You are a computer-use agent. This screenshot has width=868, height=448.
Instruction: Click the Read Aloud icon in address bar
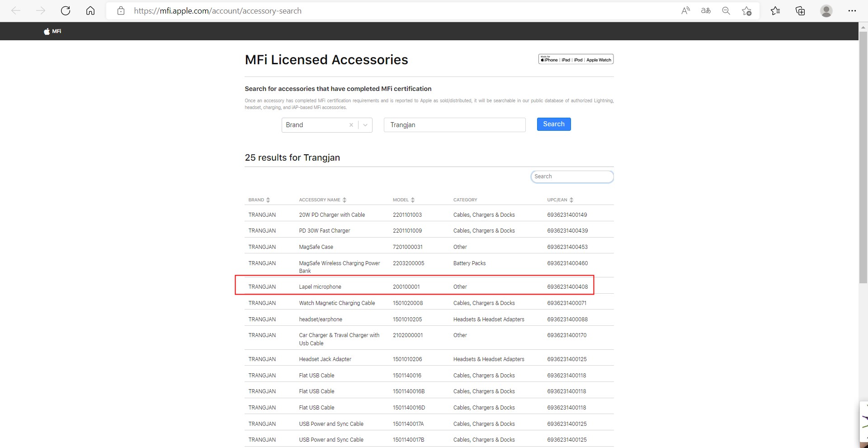[x=685, y=11]
